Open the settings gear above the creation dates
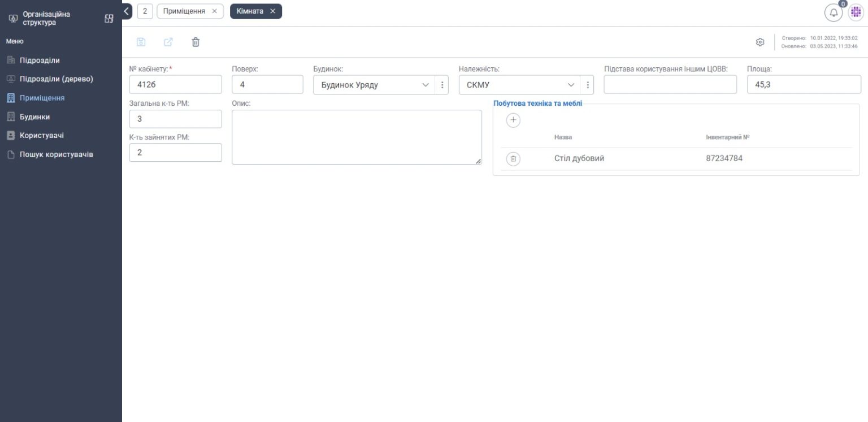 (759, 42)
